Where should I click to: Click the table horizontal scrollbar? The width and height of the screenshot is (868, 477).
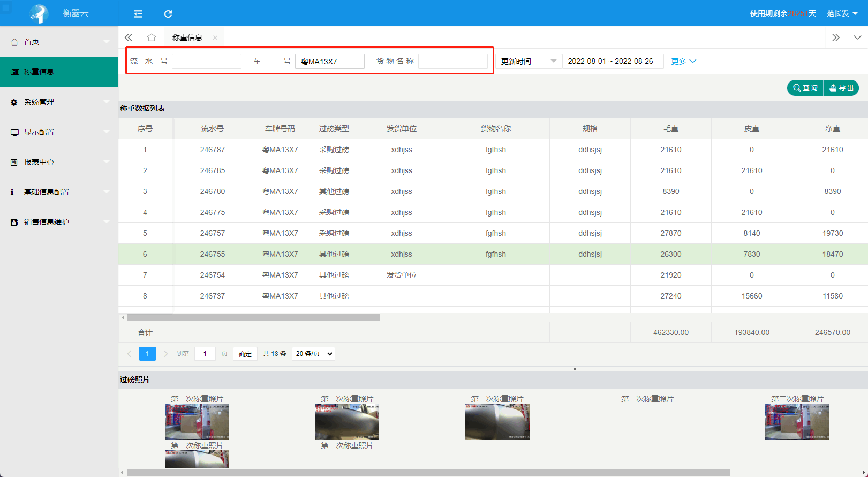(253, 317)
